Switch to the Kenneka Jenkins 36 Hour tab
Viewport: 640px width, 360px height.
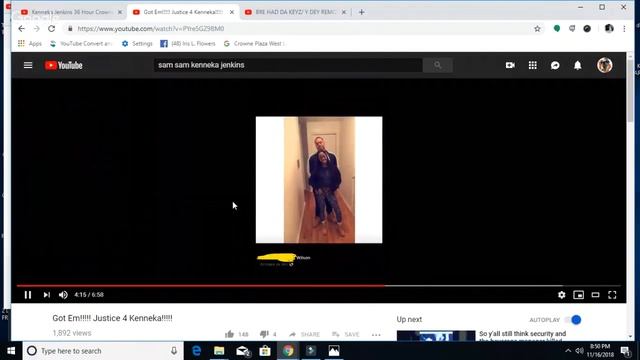[x=71, y=12]
